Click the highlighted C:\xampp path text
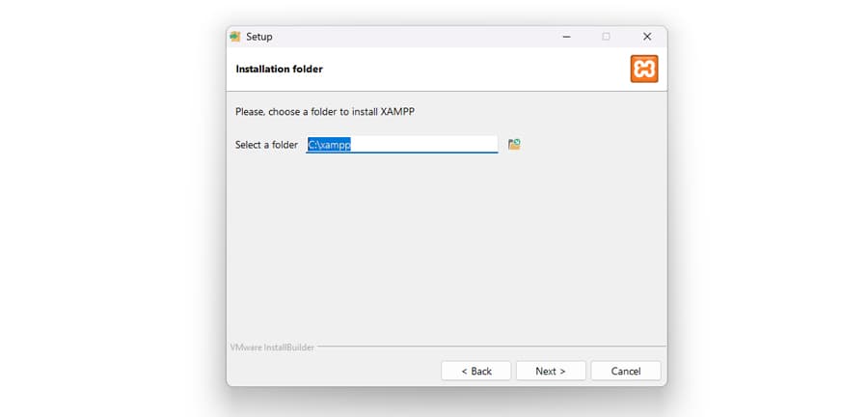This screenshot has width=868, height=417. click(x=330, y=145)
